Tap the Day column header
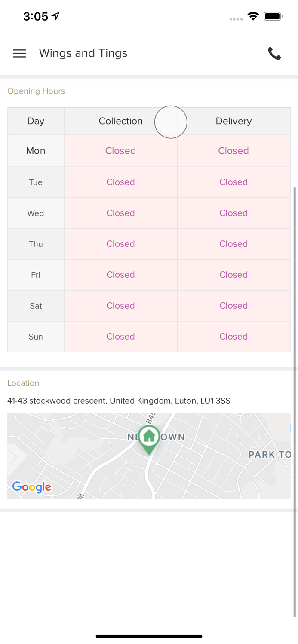The height and width of the screenshot is (644, 298). 36,121
